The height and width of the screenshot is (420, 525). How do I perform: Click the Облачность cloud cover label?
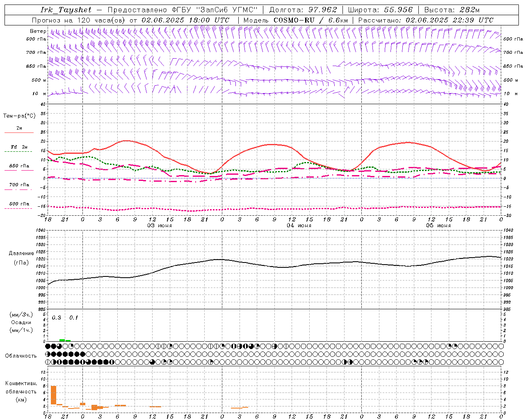tap(21, 356)
